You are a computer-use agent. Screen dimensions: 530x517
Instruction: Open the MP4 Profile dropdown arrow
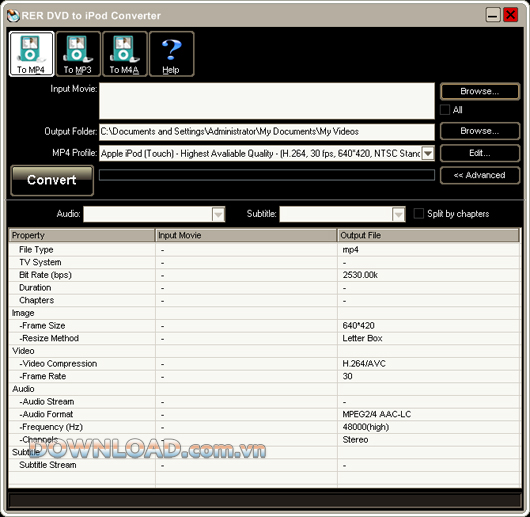click(x=428, y=153)
